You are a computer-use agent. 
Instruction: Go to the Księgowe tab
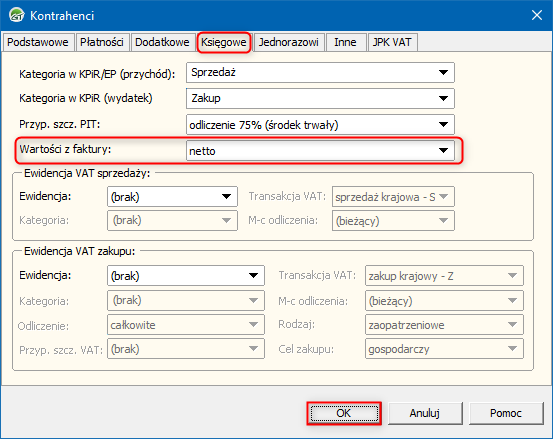[224, 42]
